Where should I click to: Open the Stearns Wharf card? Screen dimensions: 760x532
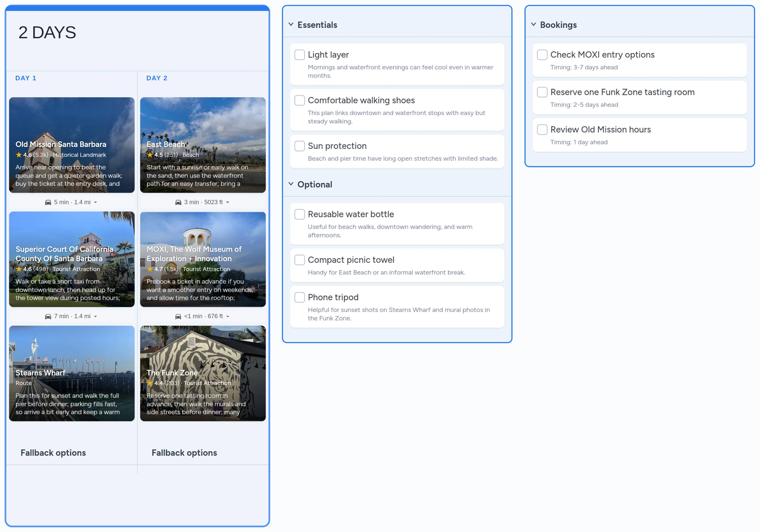pos(72,373)
